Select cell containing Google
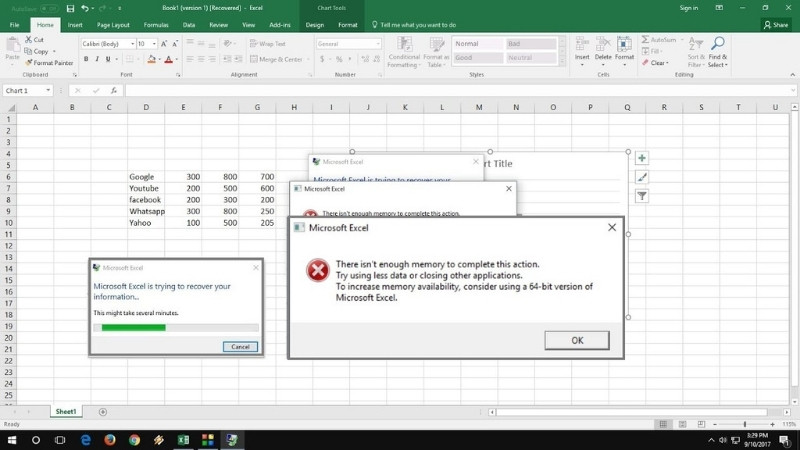Screen dimensions: 800x450 pyautogui.click(x=146, y=177)
